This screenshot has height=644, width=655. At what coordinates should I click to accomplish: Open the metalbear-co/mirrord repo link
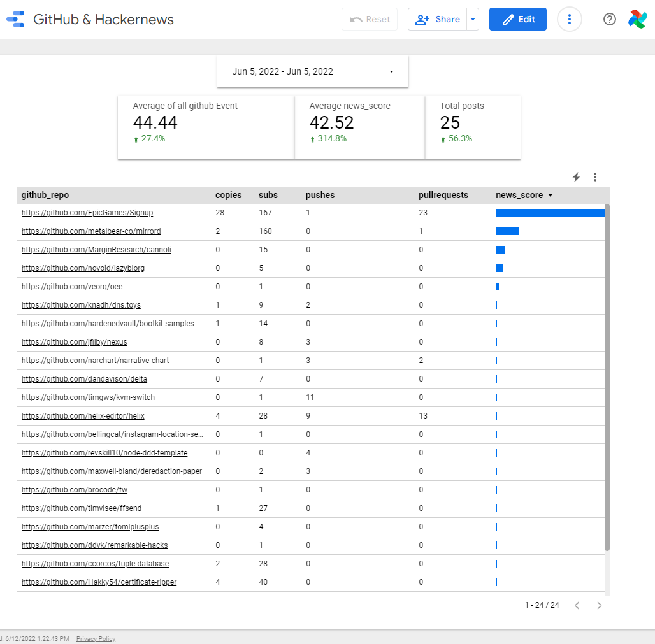pos(91,231)
